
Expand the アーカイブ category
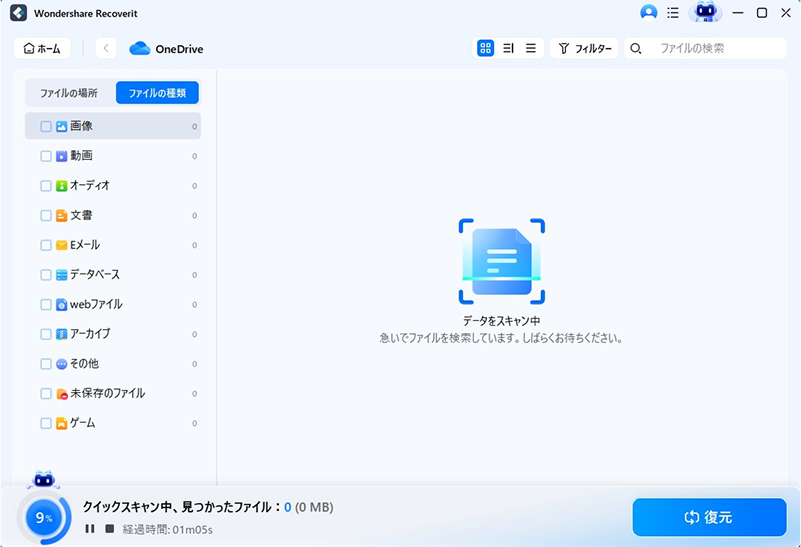(90, 334)
